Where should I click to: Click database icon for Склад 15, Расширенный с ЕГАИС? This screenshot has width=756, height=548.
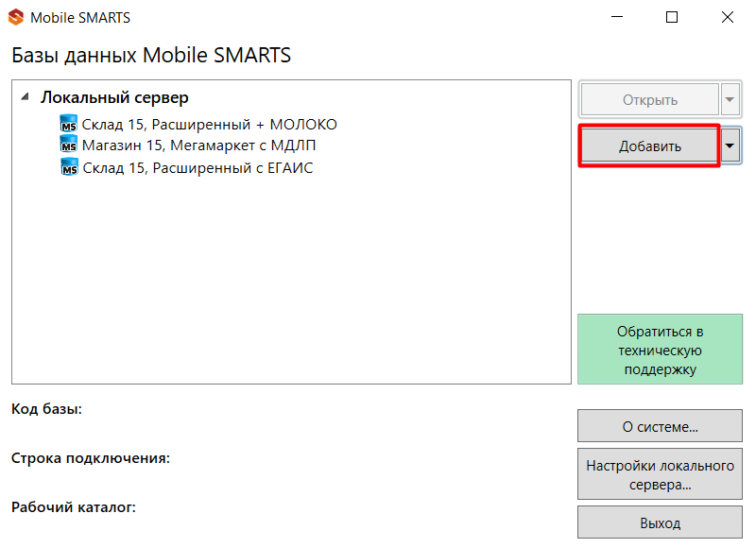pos(69,166)
